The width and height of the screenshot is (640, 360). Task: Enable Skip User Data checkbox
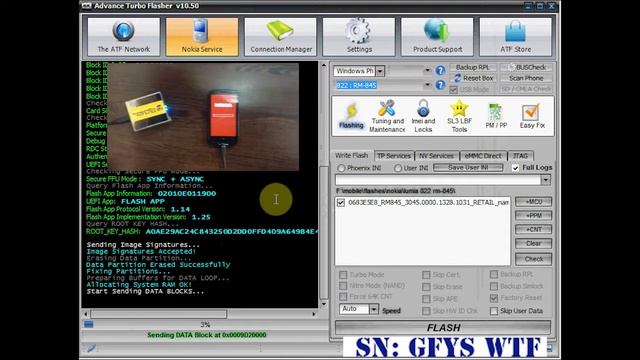[494, 311]
